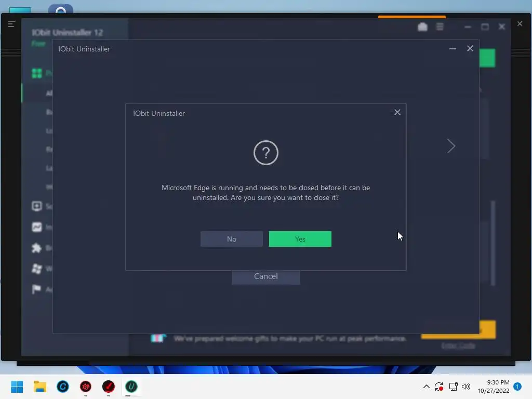Open the menu lines icon of the background window
Screen dimensions: 532x399
(x=11, y=24)
